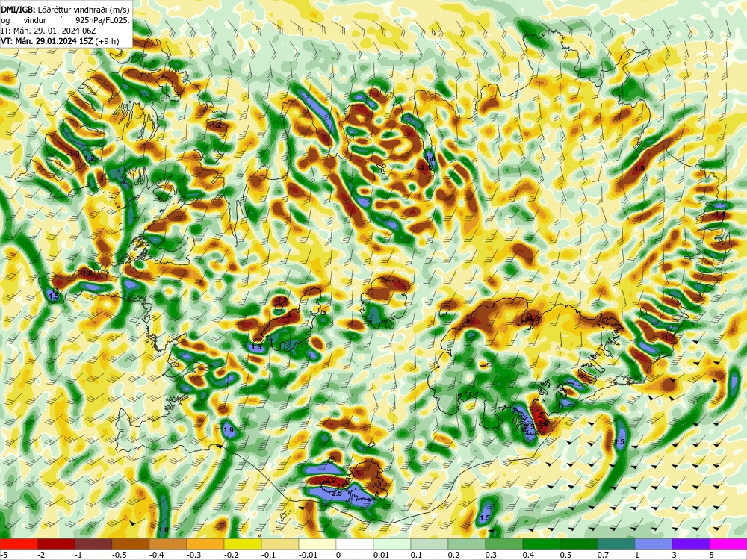Select the brown legend swatch starting at -0.5
747x560 pixels.
point(131,544)
